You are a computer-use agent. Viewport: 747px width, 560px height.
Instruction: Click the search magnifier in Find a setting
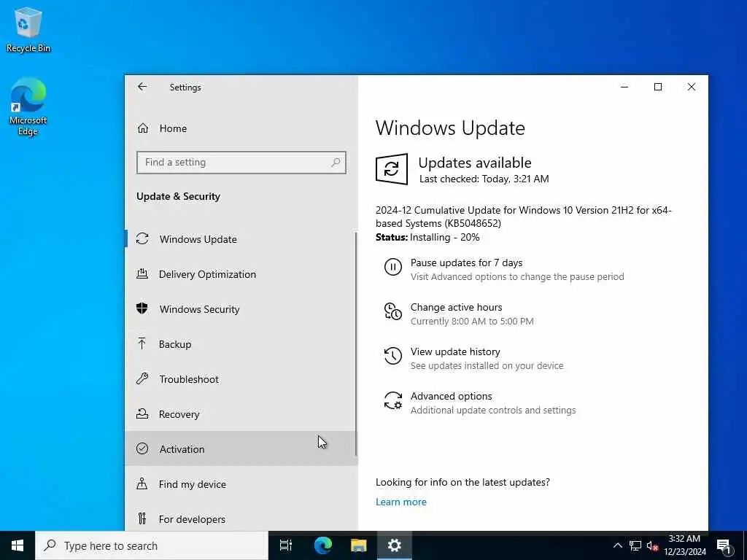336,163
